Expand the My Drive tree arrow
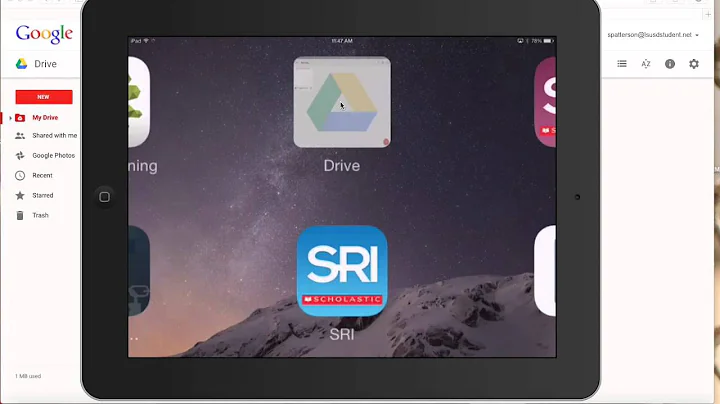 coord(10,118)
